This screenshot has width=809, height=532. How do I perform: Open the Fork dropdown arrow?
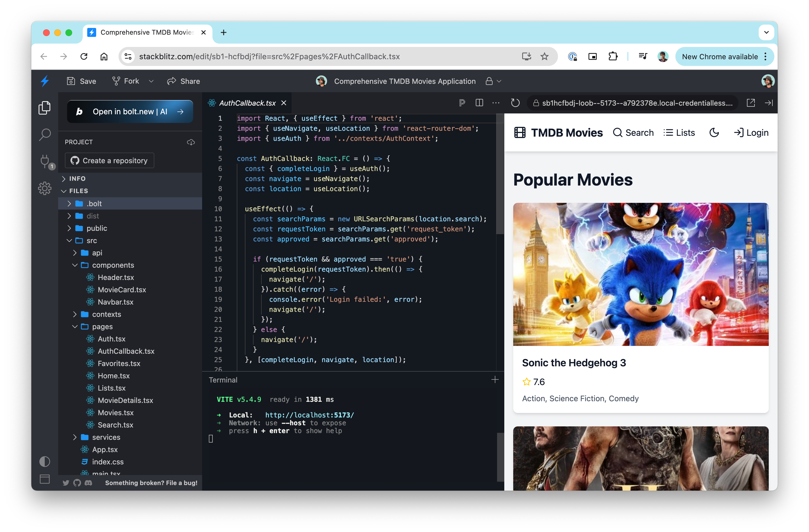[152, 81]
